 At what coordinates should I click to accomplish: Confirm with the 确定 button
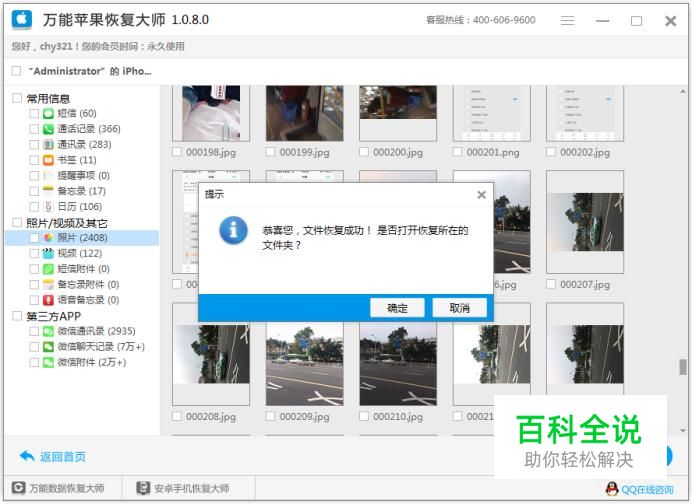click(397, 308)
